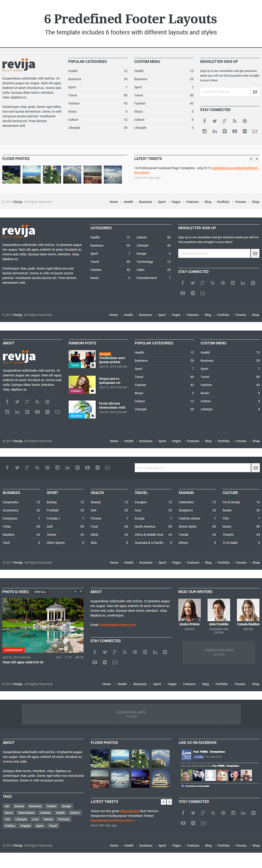Open 'Vestibulum ante ipsum primis' random post

click(112, 360)
